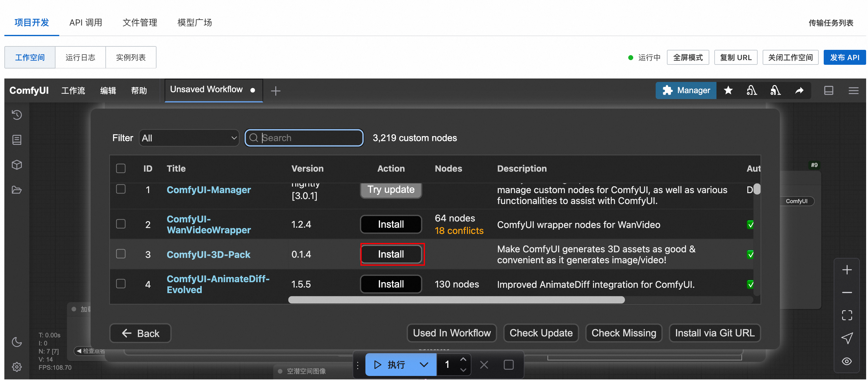Image resolution: width=868 pixels, height=380 pixels.
Task: Click Install for ComfyUI-3D-Pack
Action: pyautogui.click(x=391, y=254)
